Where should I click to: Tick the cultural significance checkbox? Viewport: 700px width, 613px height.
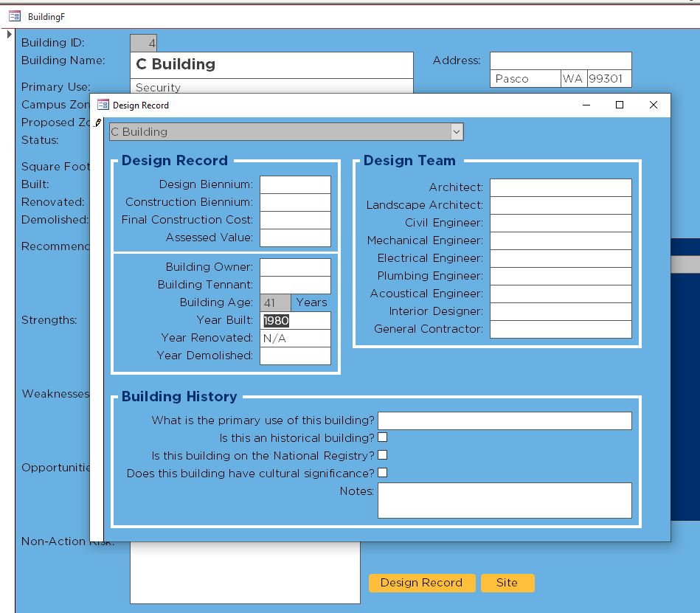click(x=382, y=473)
